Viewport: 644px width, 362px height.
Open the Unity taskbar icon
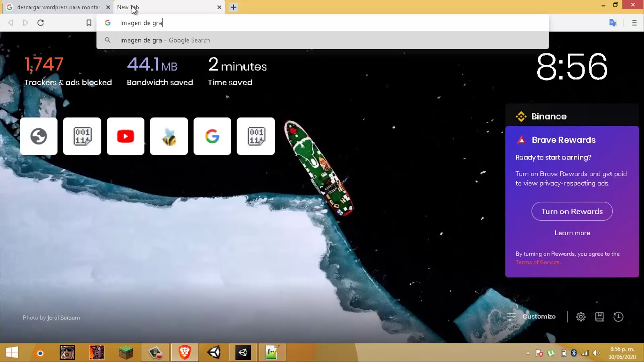pyautogui.click(x=214, y=353)
